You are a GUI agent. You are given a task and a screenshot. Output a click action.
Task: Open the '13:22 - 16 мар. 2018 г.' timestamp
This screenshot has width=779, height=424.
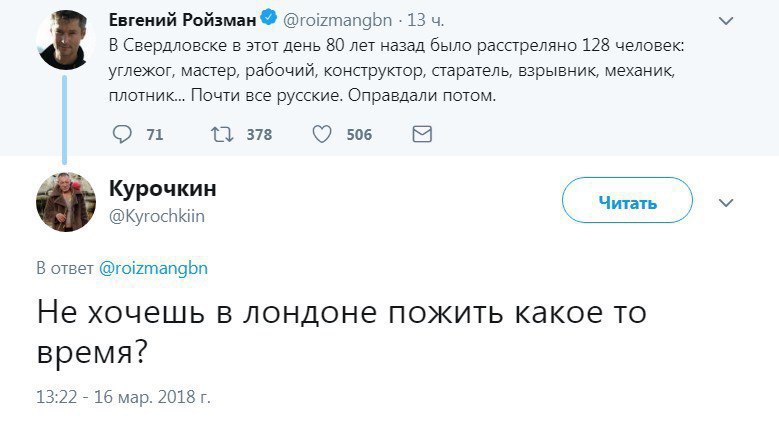(x=124, y=396)
